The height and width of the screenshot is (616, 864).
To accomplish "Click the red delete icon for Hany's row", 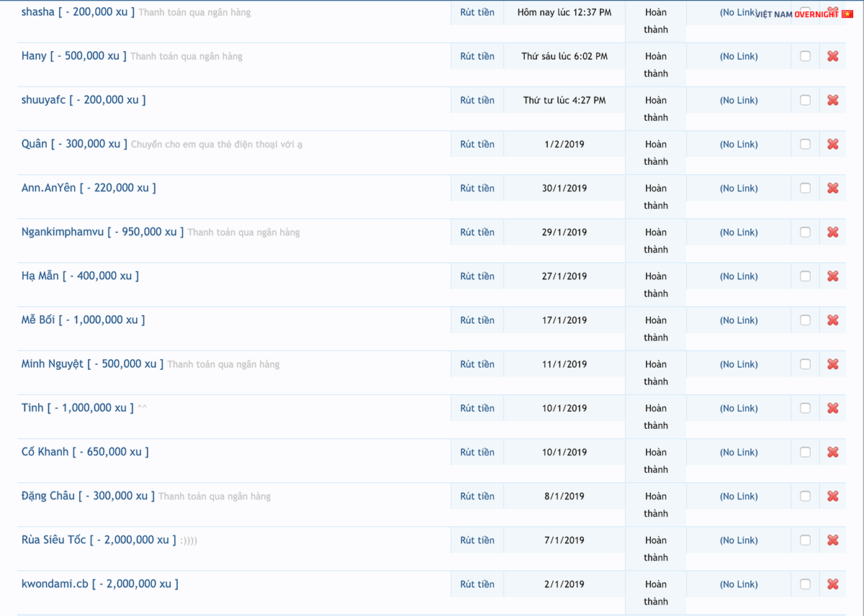I will click(833, 56).
